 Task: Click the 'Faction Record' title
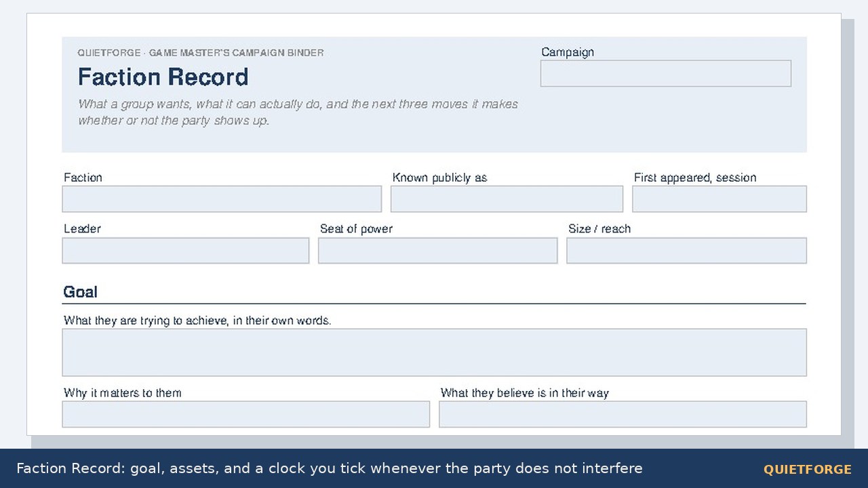point(163,77)
